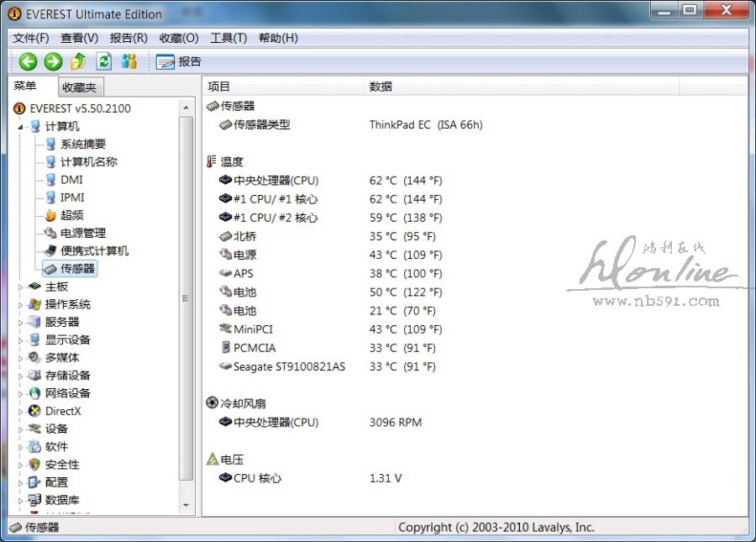Image resolution: width=756 pixels, height=542 pixels.
Task: Click the 数据 column header
Action: (381, 87)
